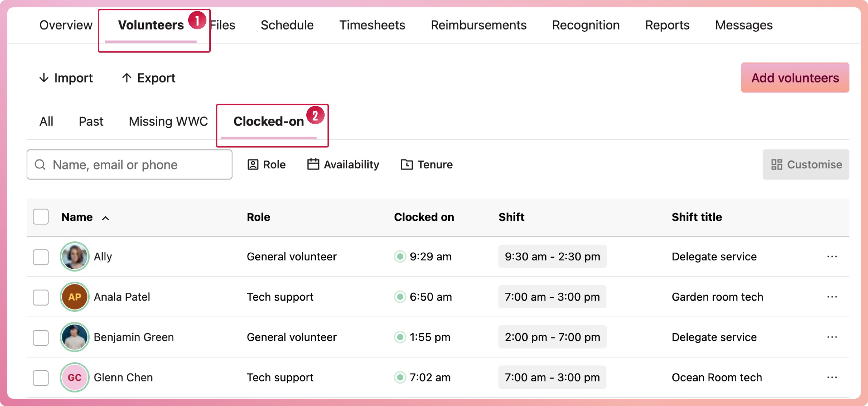The width and height of the screenshot is (868, 406).
Task: Click the Import down-arrow icon
Action: click(x=44, y=78)
